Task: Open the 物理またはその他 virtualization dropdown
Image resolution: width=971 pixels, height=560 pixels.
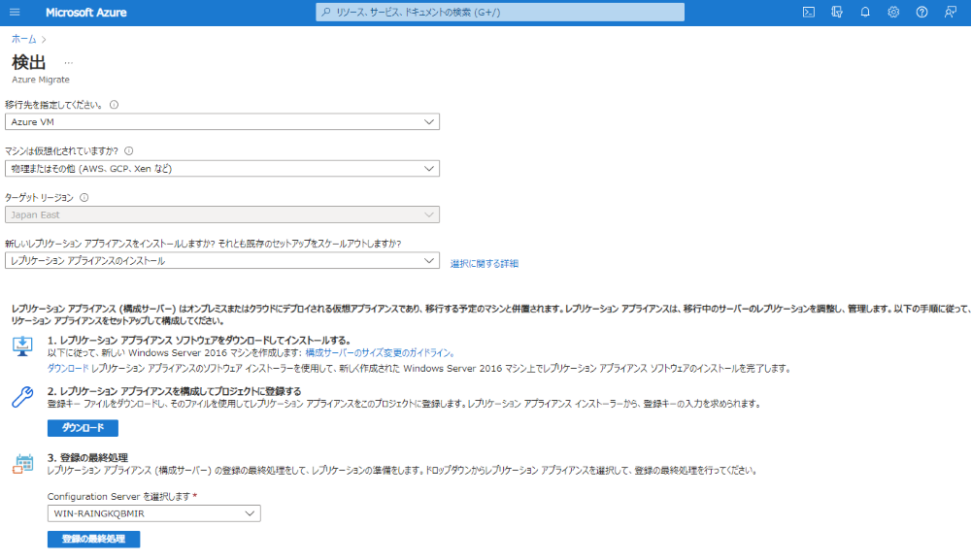Action: click(222, 168)
